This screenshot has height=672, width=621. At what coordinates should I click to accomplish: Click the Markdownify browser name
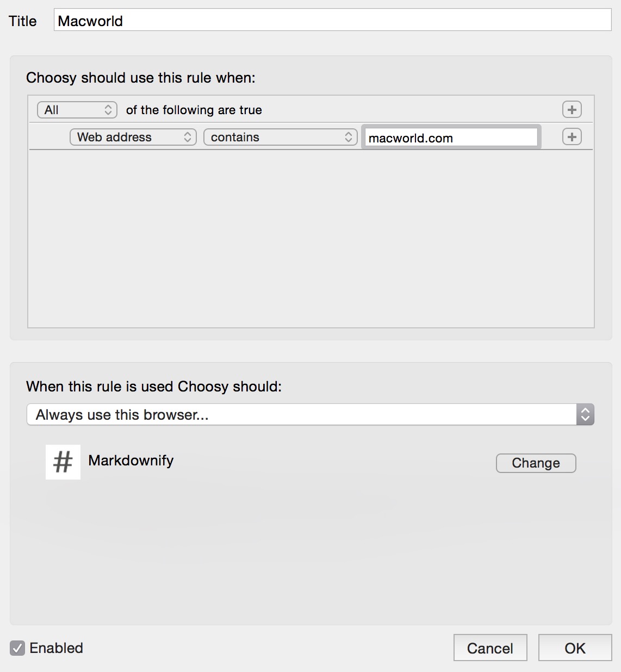coord(131,461)
